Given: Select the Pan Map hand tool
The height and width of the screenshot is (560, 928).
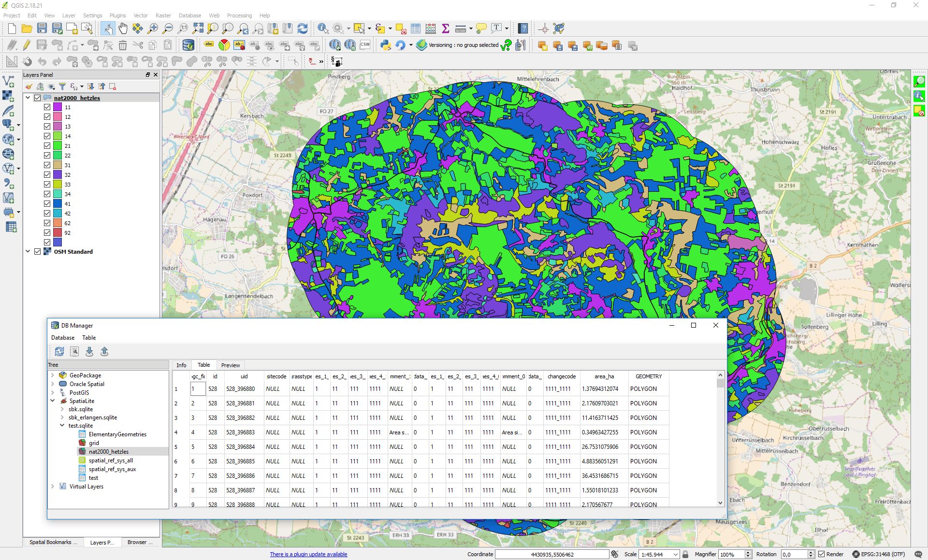Looking at the screenshot, I should [x=123, y=29].
